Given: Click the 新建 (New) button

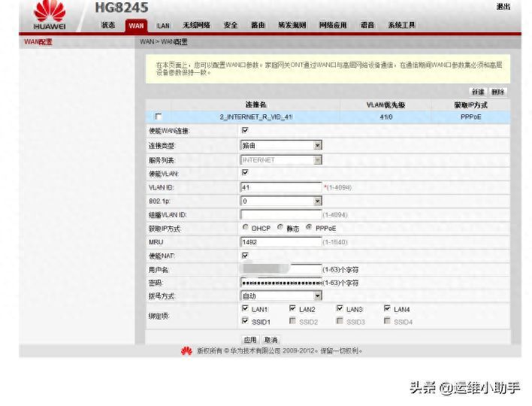Looking at the screenshot, I should (478, 92).
